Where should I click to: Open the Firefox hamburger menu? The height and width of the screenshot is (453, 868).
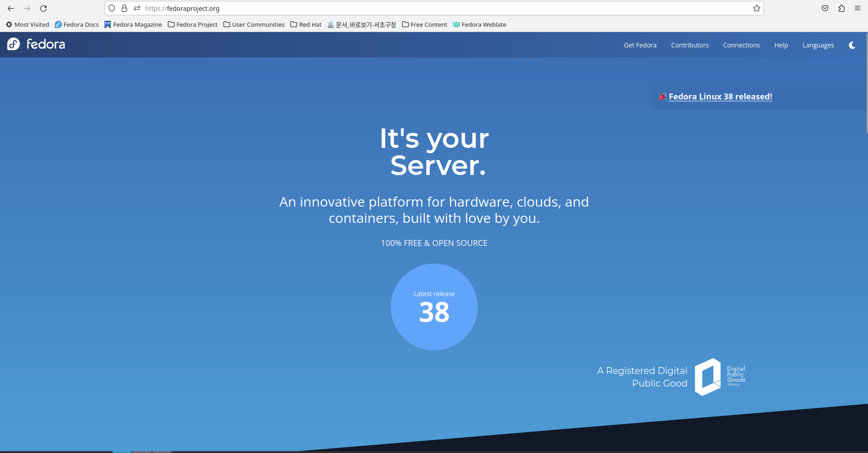pyautogui.click(x=858, y=8)
